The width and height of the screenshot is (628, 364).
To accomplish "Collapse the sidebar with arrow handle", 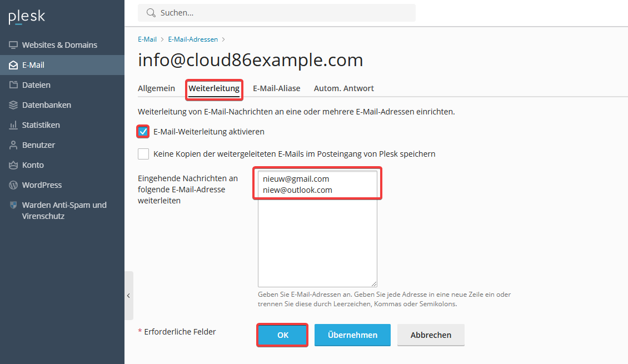I will [128, 296].
